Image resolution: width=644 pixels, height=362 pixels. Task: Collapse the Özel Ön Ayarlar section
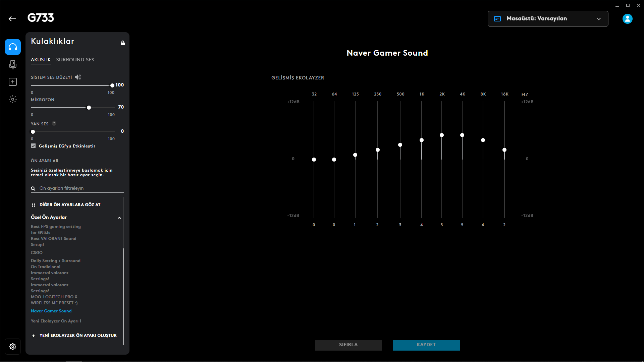[119, 218]
